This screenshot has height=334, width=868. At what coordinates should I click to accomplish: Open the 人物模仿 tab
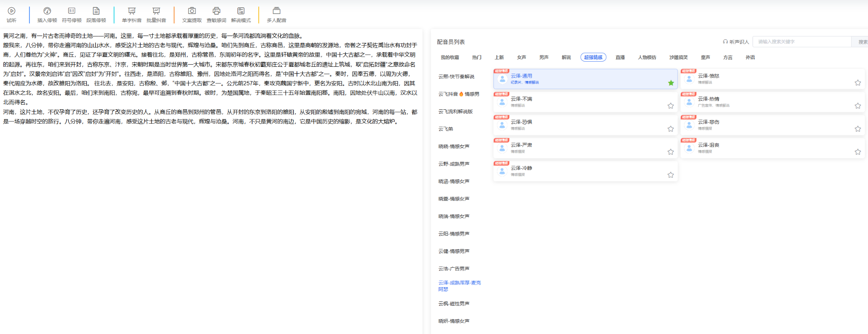point(647,57)
